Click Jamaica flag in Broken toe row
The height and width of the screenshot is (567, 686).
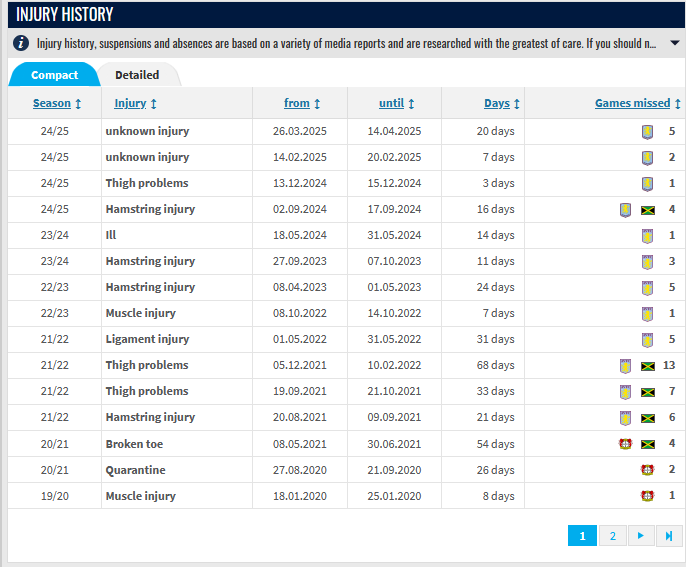[648, 444]
